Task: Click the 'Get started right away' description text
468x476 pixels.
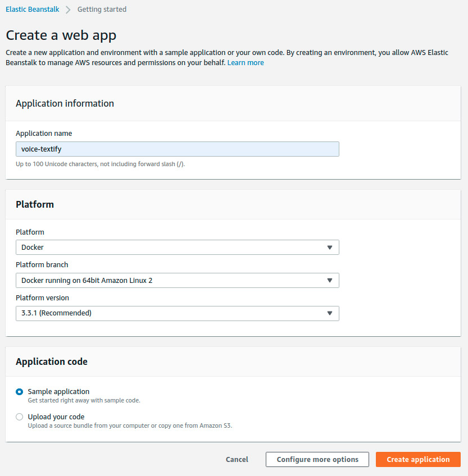Action: click(x=84, y=401)
